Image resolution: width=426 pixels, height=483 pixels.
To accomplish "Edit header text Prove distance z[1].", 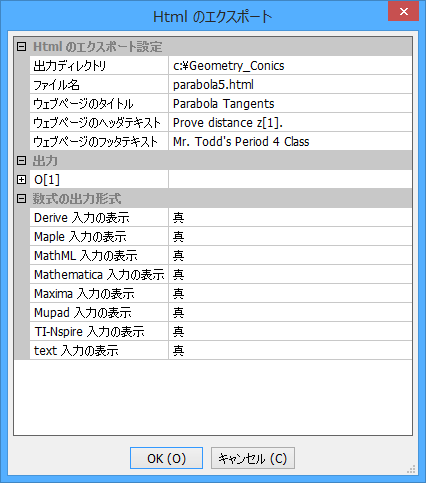I will (290, 123).
